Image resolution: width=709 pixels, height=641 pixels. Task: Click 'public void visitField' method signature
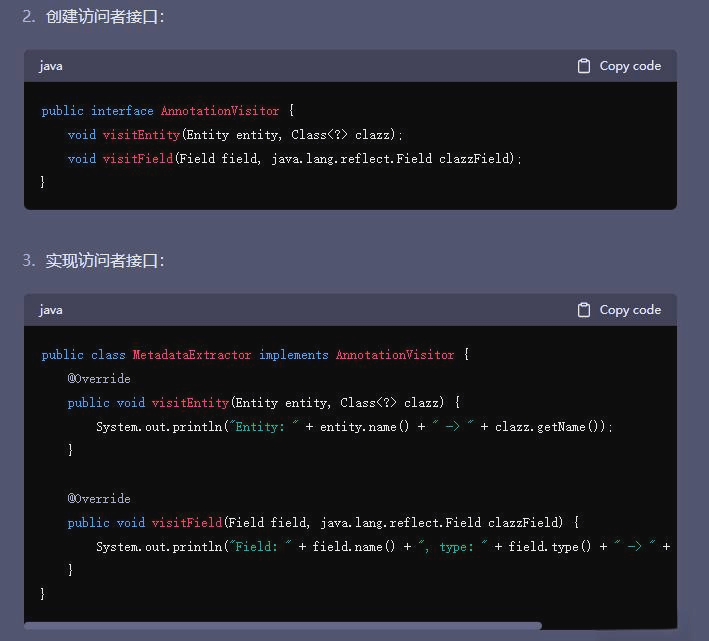[323, 523]
